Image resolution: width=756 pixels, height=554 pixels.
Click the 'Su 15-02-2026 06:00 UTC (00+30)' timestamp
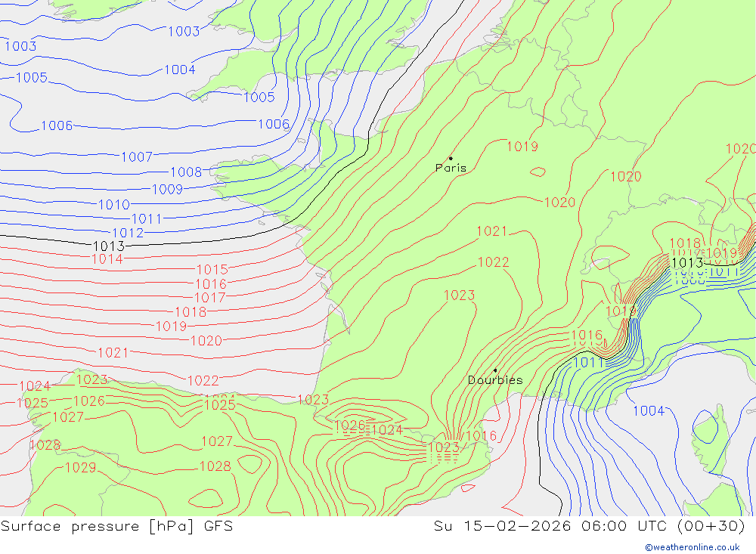[x=589, y=526]
